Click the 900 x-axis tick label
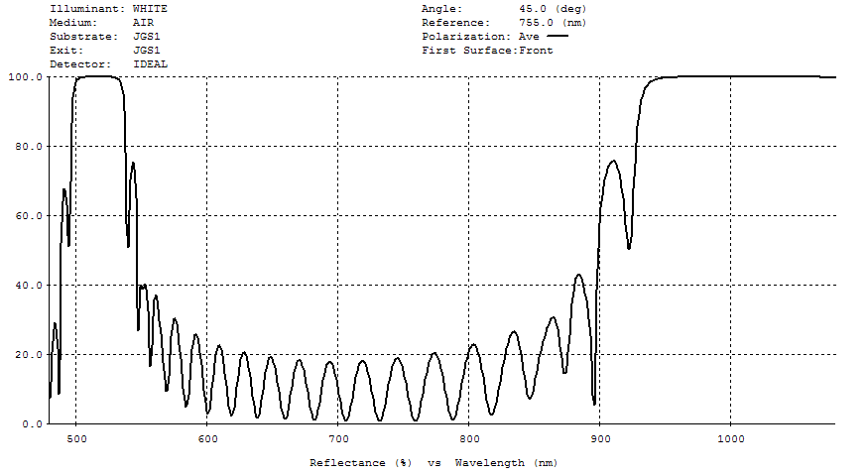The height and width of the screenshot is (476, 868). [x=599, y=438]
